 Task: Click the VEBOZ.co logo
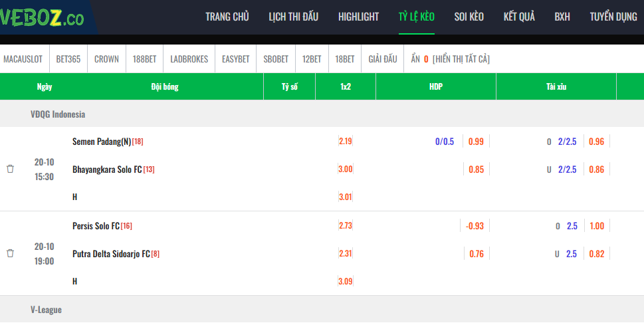tap(43, 17)
